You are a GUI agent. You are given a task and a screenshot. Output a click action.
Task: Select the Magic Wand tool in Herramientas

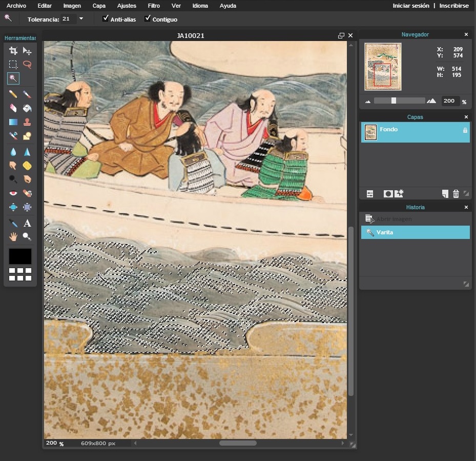pyautogui.click(x=13, y=78)
